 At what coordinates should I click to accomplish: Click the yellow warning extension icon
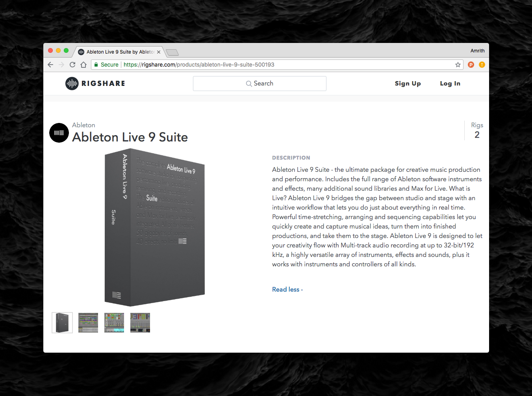click(x=482, y=65)
